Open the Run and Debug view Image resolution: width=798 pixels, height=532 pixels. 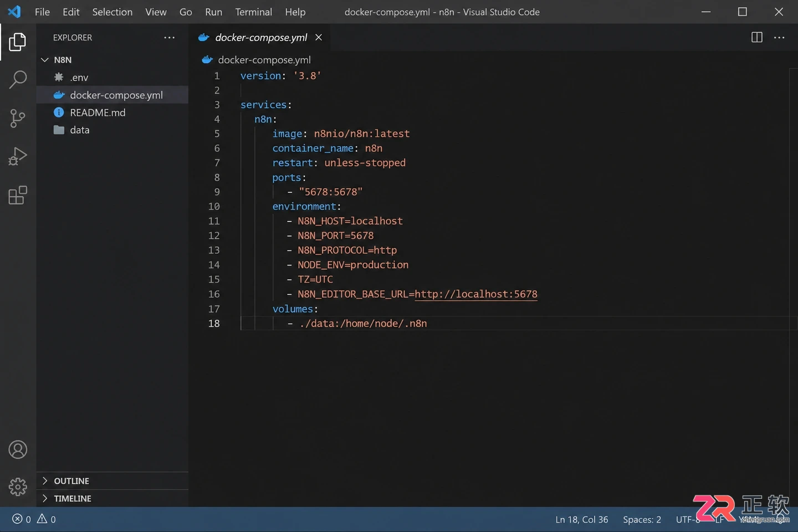[18, 156]
